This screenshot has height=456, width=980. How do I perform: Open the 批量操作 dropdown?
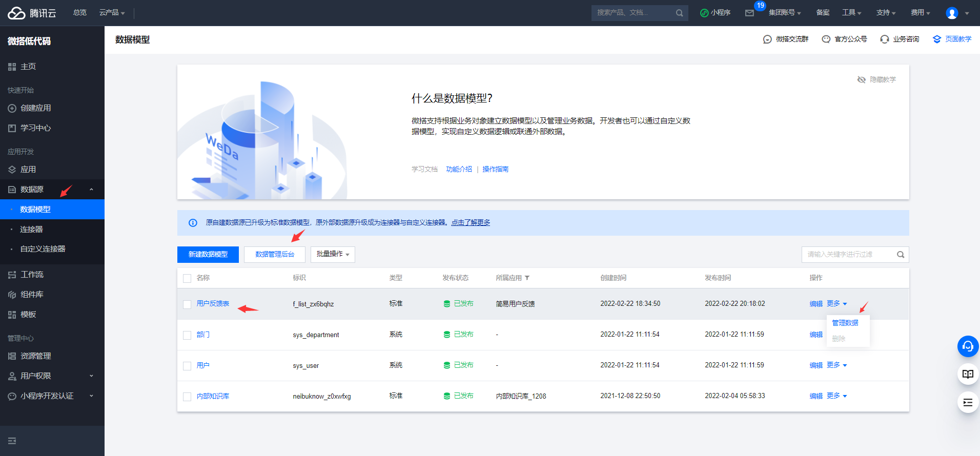333,255
